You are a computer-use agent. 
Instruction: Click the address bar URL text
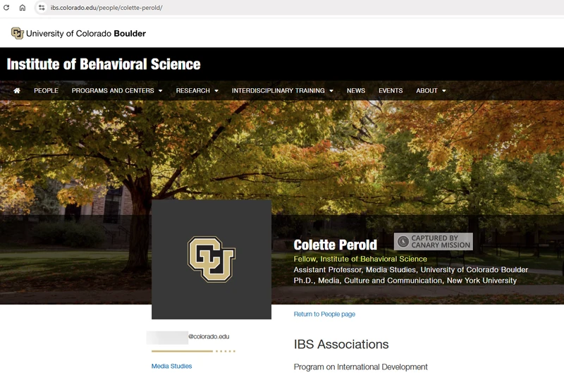(x=106, y=8)
